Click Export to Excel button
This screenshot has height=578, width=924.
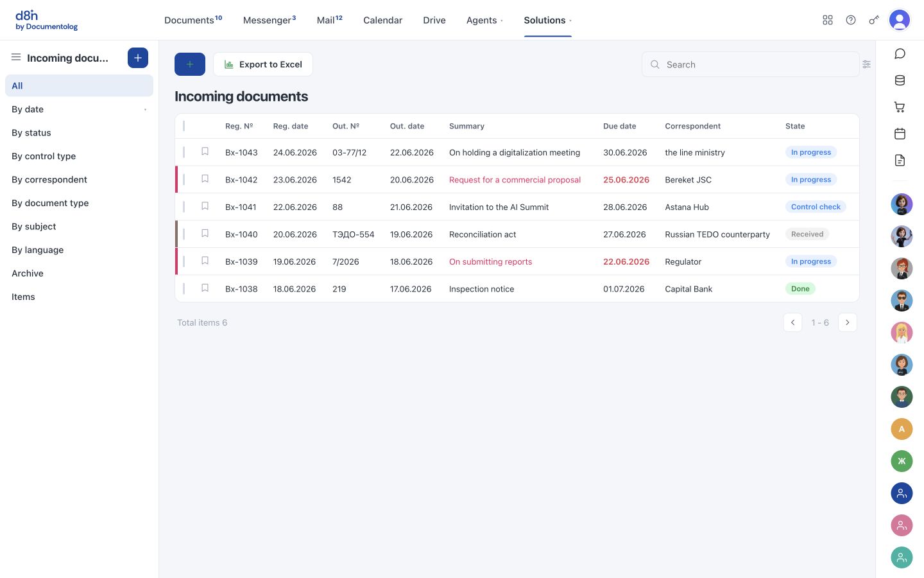pyautogui.click(x=263, y=64)
